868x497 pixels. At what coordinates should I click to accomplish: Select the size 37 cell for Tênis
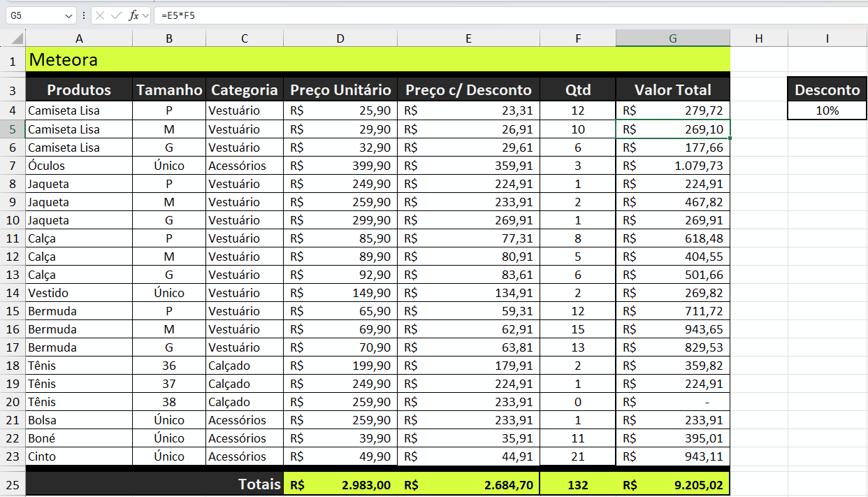point(169,384)
